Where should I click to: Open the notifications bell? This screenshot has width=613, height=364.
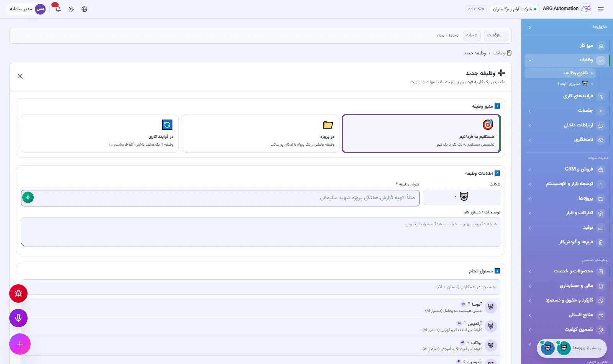pyautogui.click(x=58, y=9)
